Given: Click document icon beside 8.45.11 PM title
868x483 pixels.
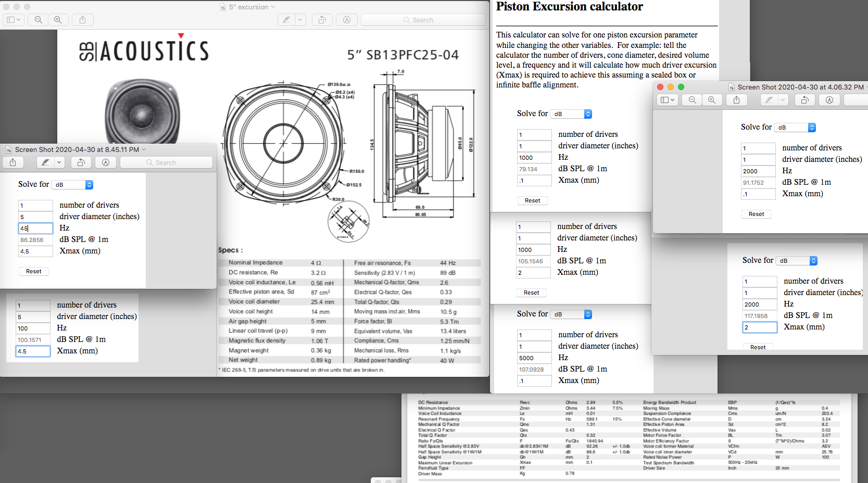Looking at the screenshot, I should point(9,149).
